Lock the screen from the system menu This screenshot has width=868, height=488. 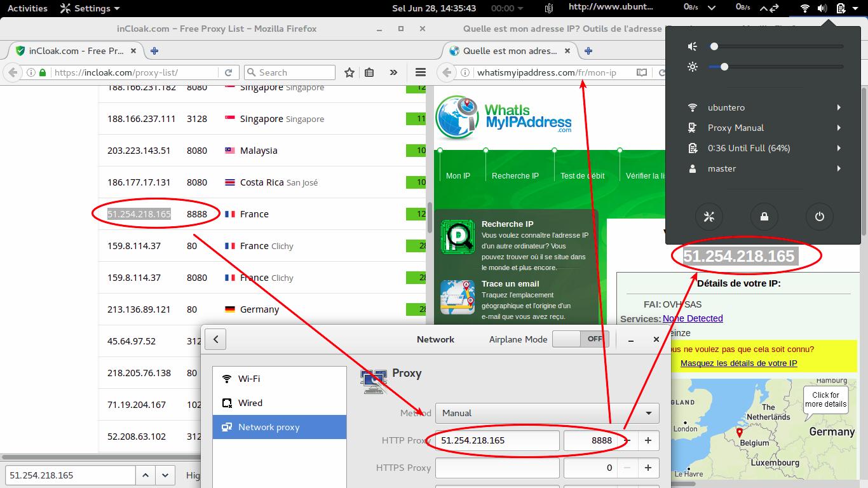764,217
